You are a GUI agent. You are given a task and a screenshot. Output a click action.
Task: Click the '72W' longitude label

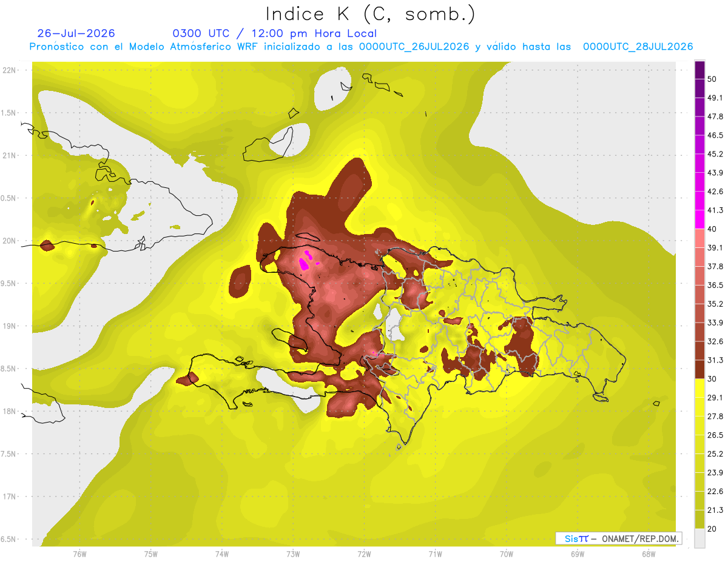click(x=364, y=554)
